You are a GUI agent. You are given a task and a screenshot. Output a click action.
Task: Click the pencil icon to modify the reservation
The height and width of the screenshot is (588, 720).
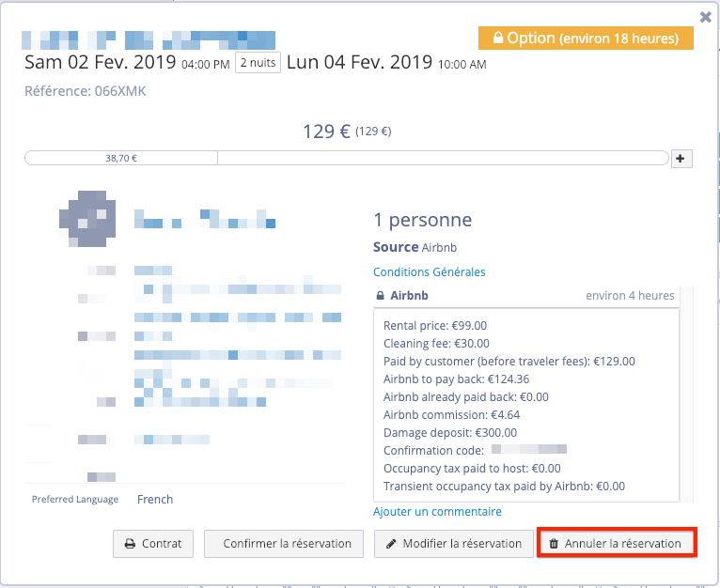(x=391, y=544)
